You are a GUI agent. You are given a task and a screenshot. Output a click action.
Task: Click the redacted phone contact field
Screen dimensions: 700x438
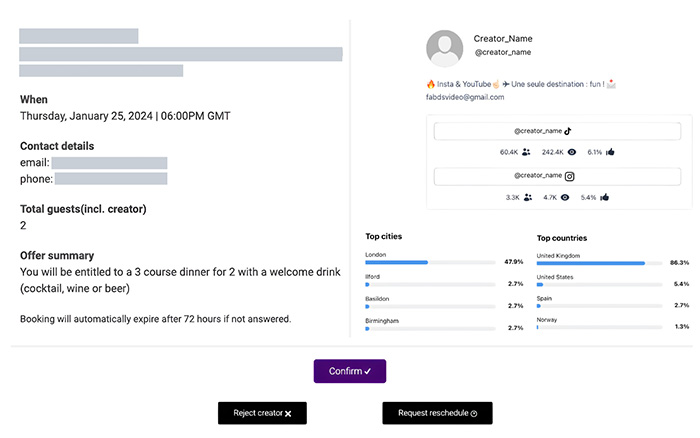coord(111,179)
